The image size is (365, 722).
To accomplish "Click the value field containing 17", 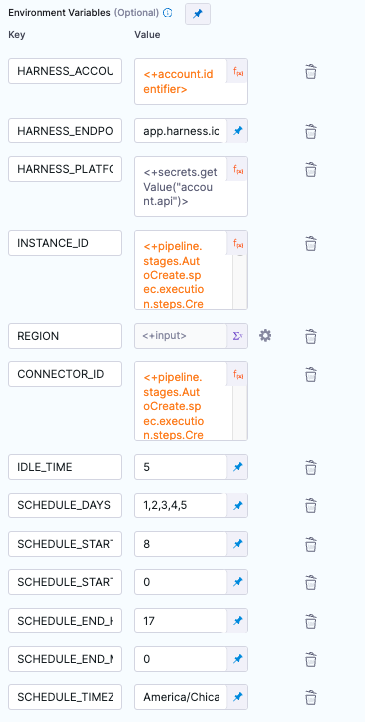I will 181,620.
